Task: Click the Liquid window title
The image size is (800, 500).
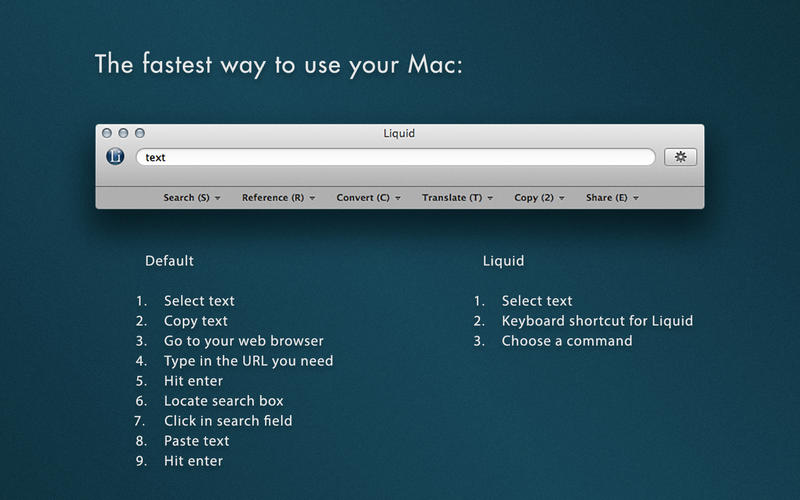Action: [x=399, y=133]
